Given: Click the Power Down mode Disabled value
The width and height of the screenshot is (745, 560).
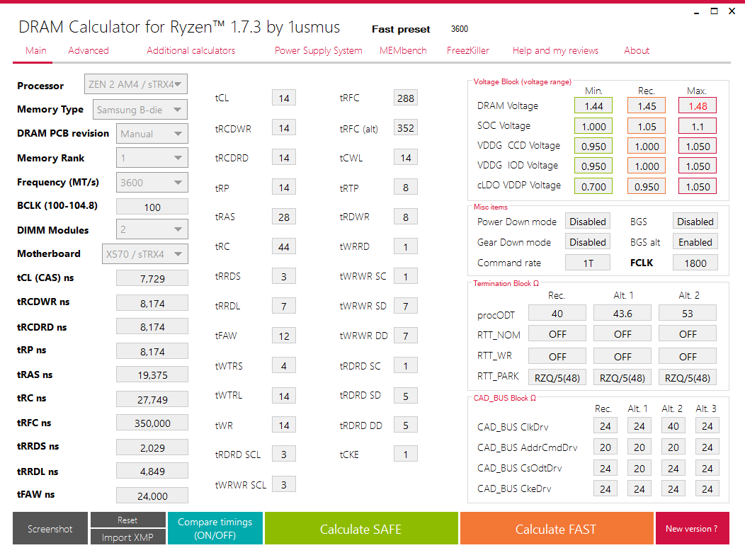Looking at the screenshot, I should coord(588,222).
